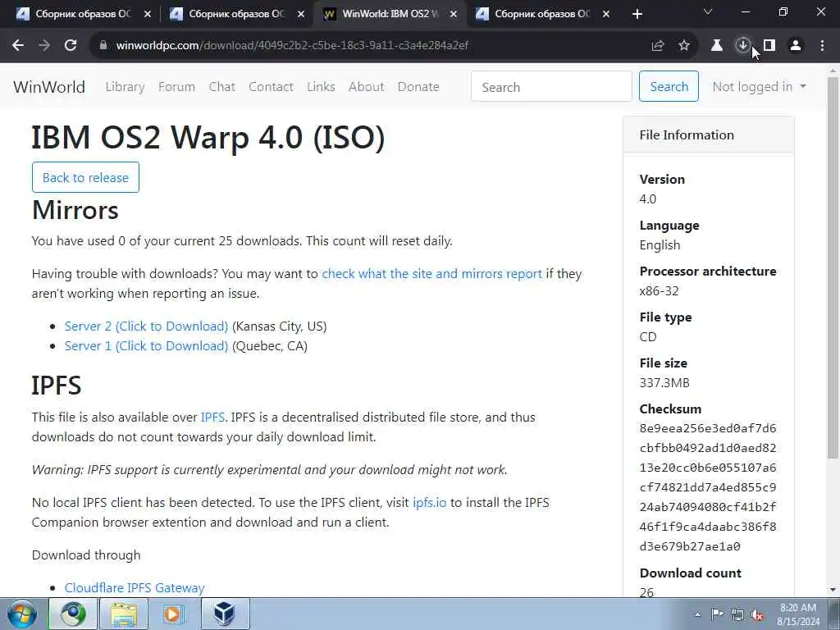Visit the ipfs.io link
The height and width of the screenshot is (630, 840).
429,503
